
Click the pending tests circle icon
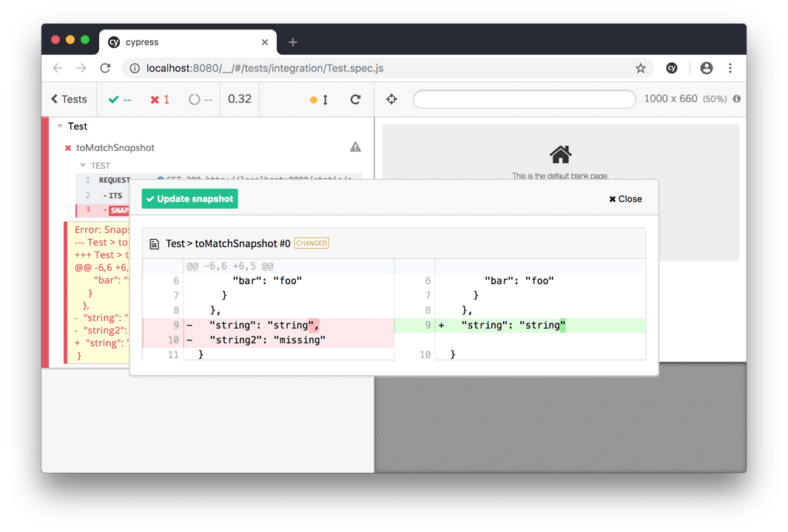tap(194, 98)
